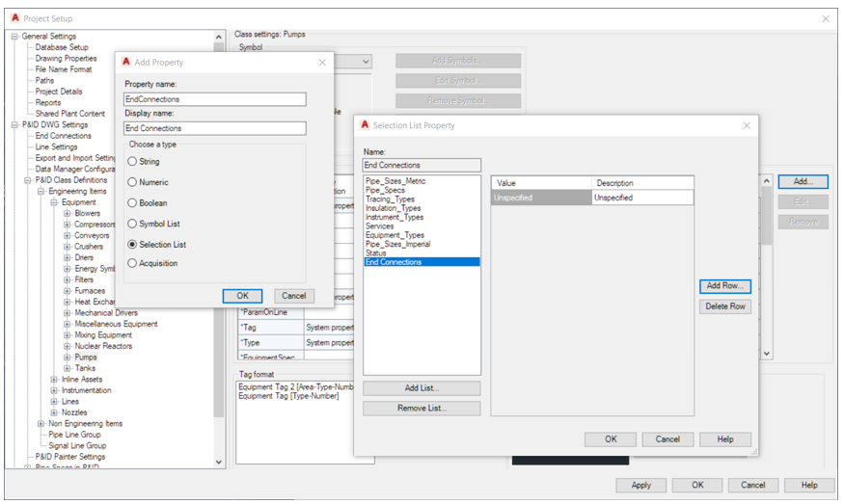The width and height of the screenshot is (844, 504).
Task: Expand the Tanks tree node
Action: [68, 368]
